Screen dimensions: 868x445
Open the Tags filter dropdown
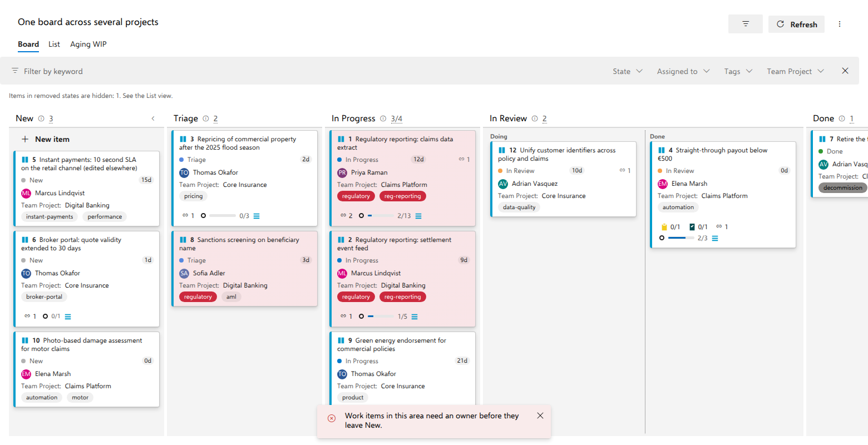click(738, 71)
